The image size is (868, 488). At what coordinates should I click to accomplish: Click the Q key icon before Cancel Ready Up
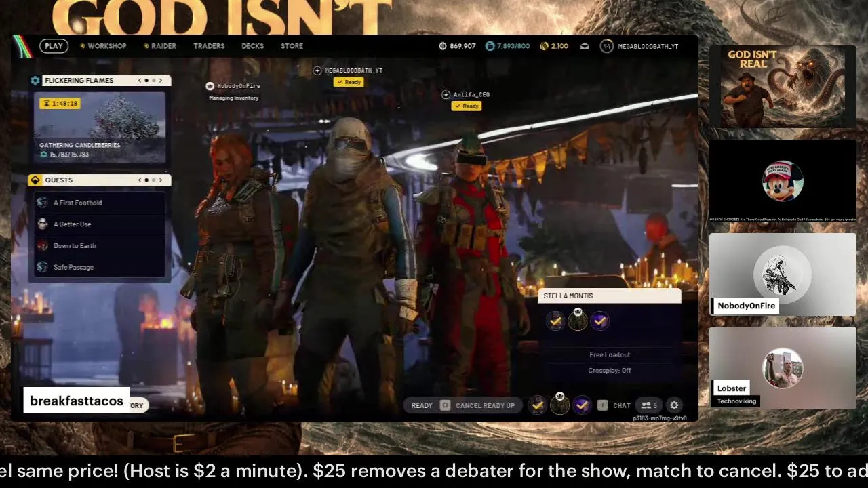tap(445, 405)
